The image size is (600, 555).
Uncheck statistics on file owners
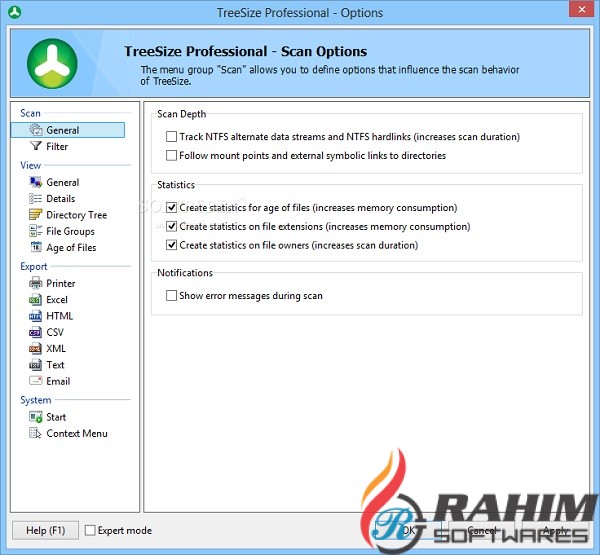(x=171, y=245)
